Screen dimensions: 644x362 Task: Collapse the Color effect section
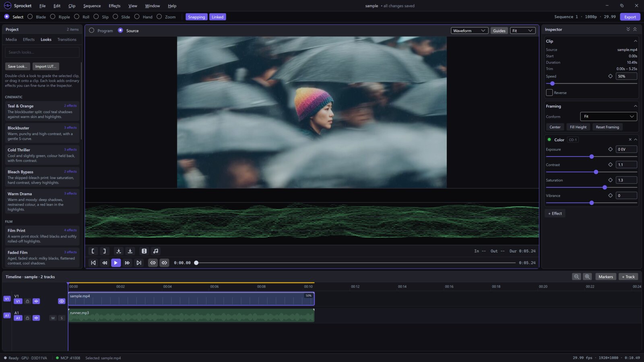tap(636, 140)
